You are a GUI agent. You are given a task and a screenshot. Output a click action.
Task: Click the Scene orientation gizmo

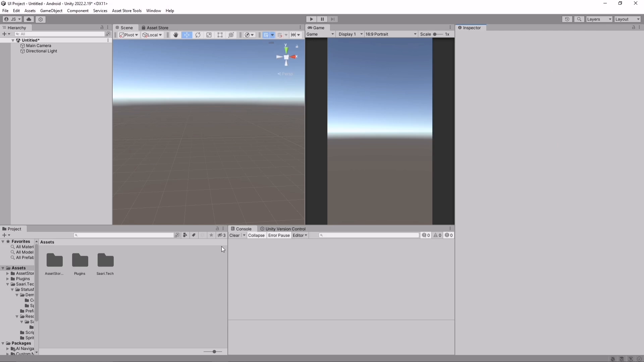(x=286, y=57)
